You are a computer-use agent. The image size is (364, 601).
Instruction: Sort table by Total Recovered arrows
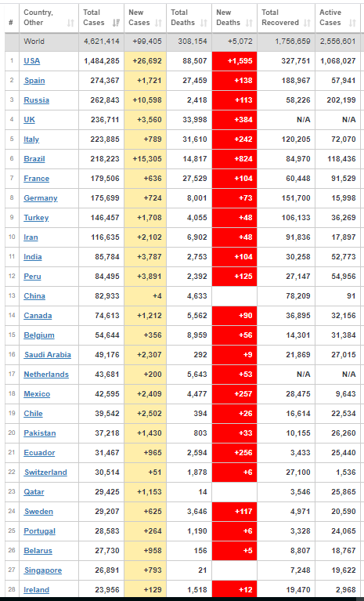pyautogui.click(x=307, y=23)
